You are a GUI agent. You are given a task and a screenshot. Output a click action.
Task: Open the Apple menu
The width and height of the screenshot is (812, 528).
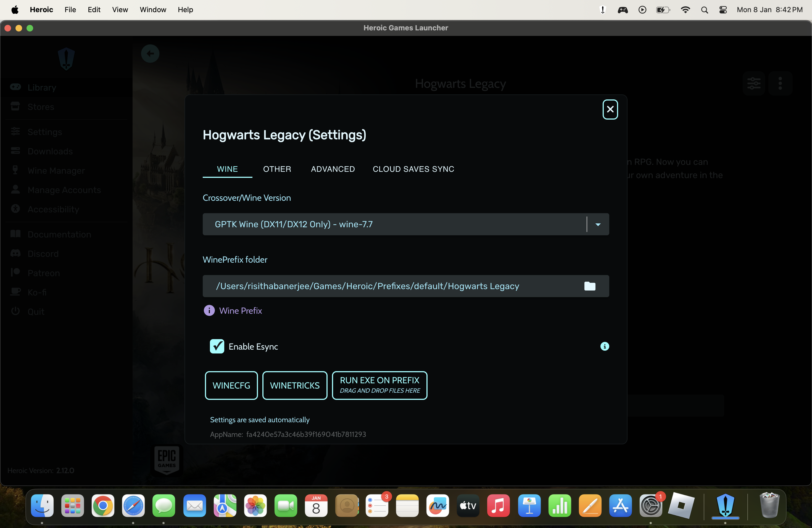pos(15,10)
